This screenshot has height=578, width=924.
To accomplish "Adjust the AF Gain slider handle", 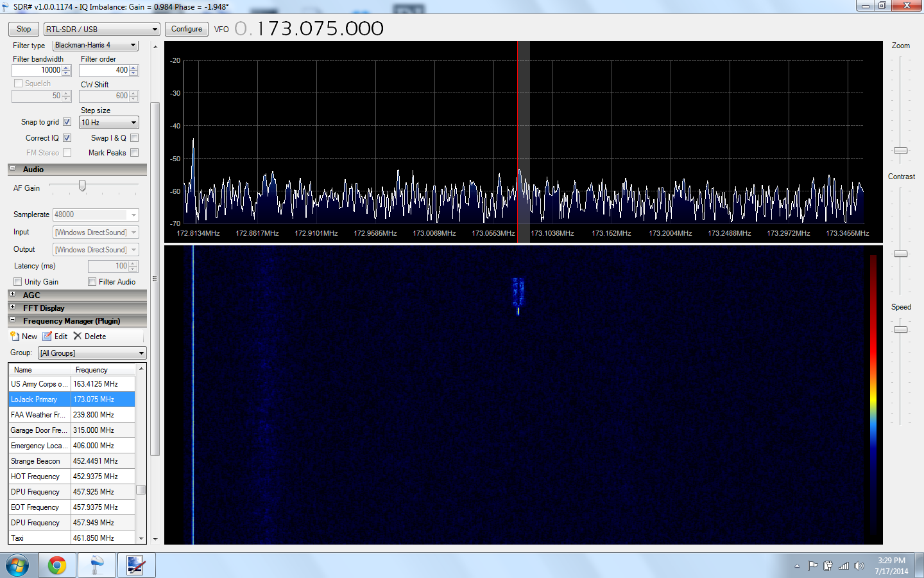I will click(82, 186).
